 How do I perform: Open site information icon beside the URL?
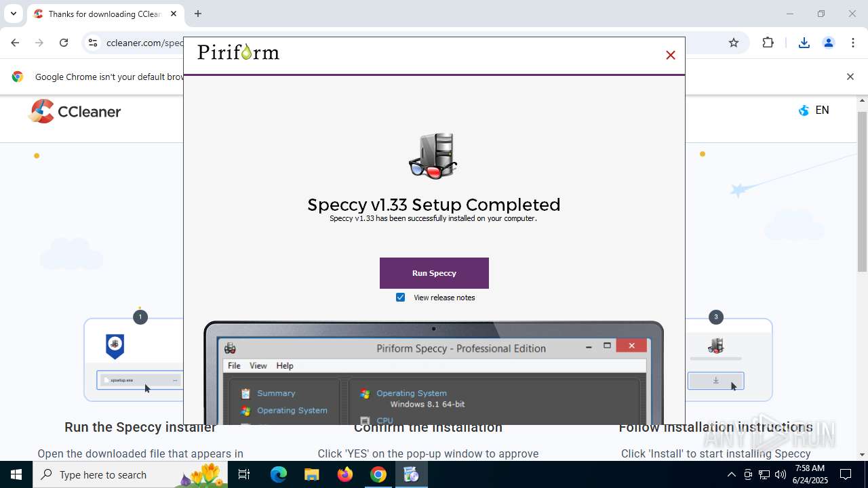click(x=93, y=43)
